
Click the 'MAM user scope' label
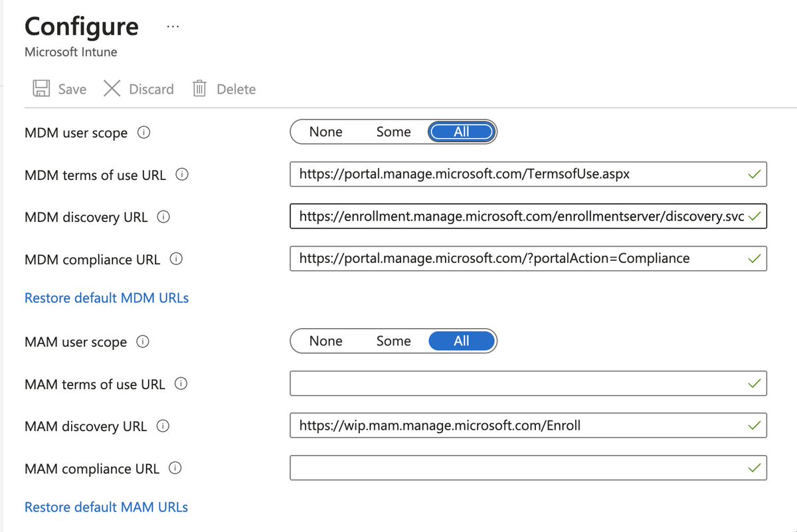76,342
